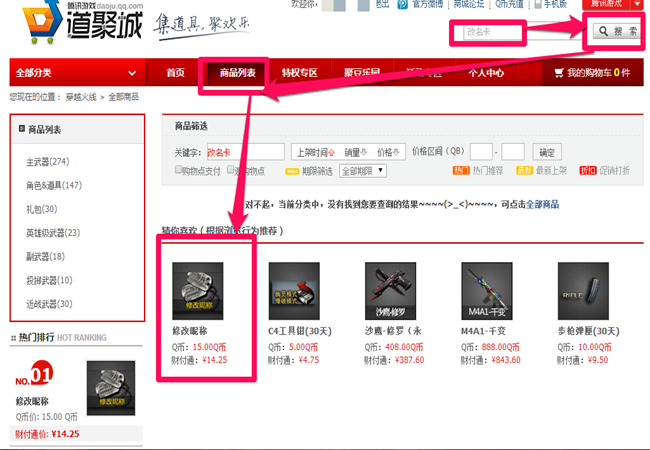Viewport: 650px width, 450px height.
Task: Enable the 购物点支付 checkbox
Action: (x=178, y=169)
